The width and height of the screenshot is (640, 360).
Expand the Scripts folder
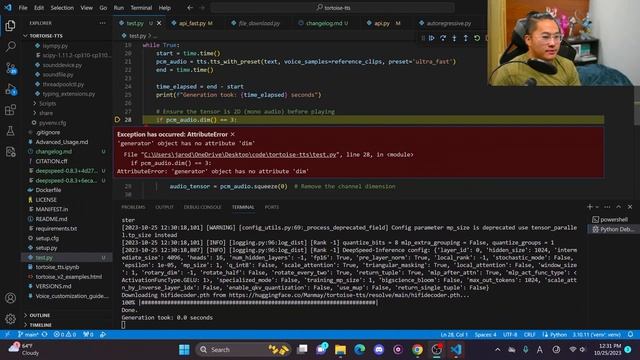click(x=47, y=104)
